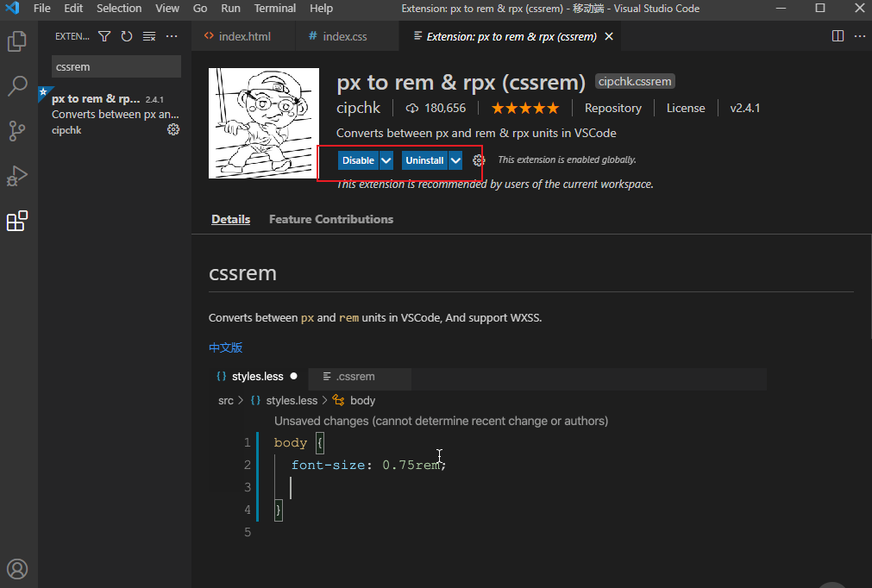Filter extensions with funnel icon

coord(104,37)
